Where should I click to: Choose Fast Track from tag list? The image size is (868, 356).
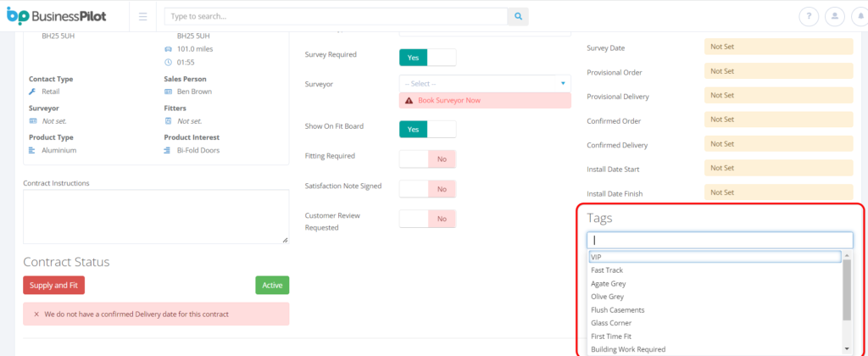[x=607, y=270]
